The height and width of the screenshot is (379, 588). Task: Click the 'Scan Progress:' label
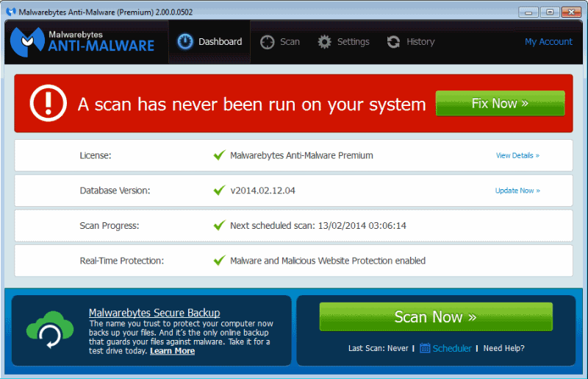[x=109, y=225]
